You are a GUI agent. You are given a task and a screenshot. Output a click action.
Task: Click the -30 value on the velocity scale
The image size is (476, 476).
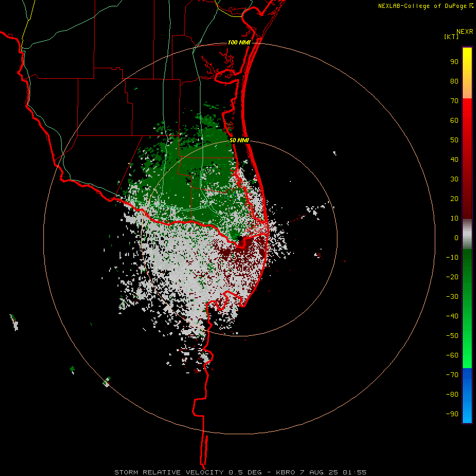click(x=452, y=297)
